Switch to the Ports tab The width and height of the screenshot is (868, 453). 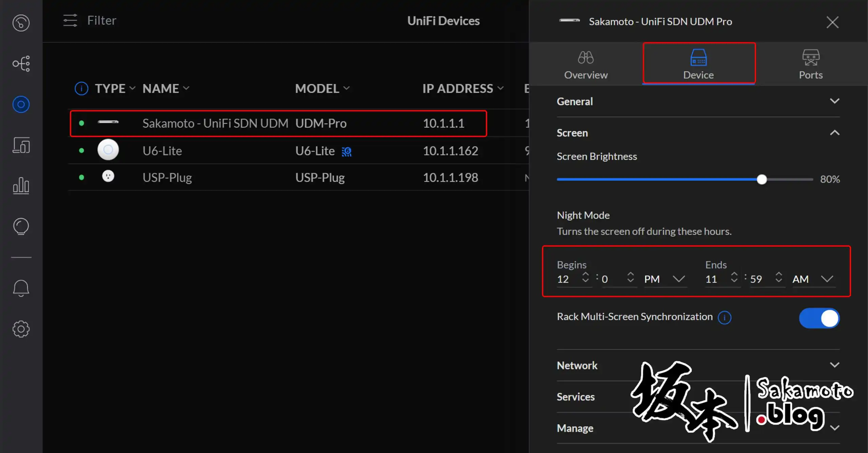(x=810, y=64)
